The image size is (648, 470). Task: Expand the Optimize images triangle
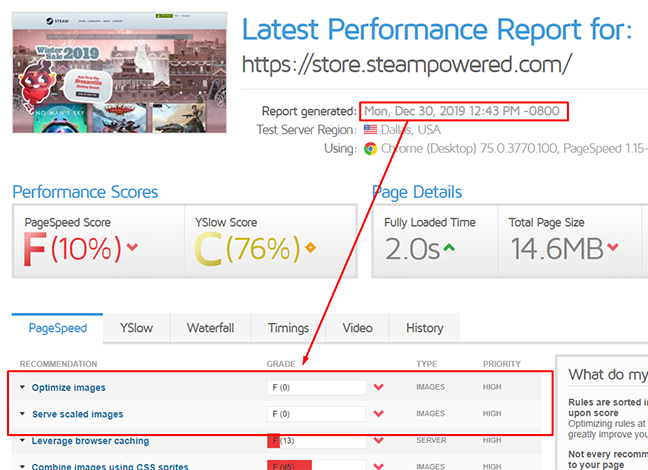22,387
